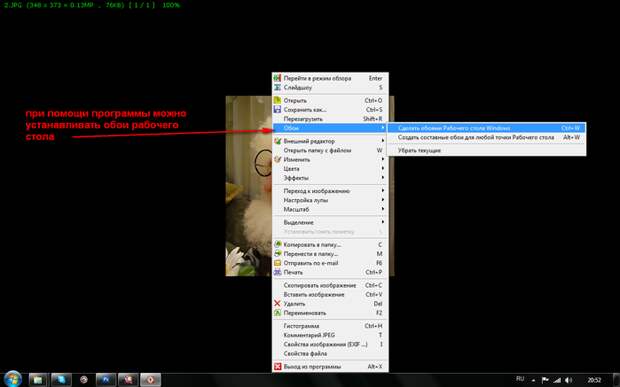The image size is (620, 387).
Task: Click the Перенести в папку arrow icon
Action: 278,253
